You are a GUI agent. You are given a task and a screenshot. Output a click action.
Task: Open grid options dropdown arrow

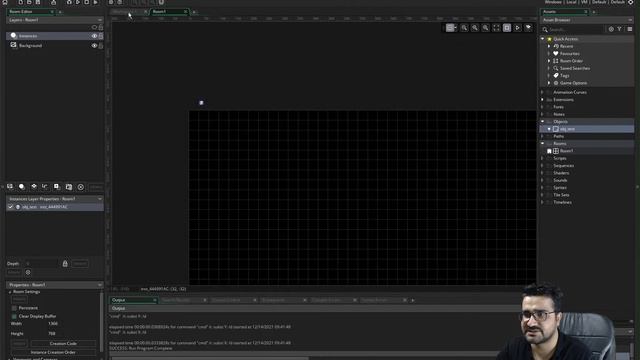click(x=455, y=28)
